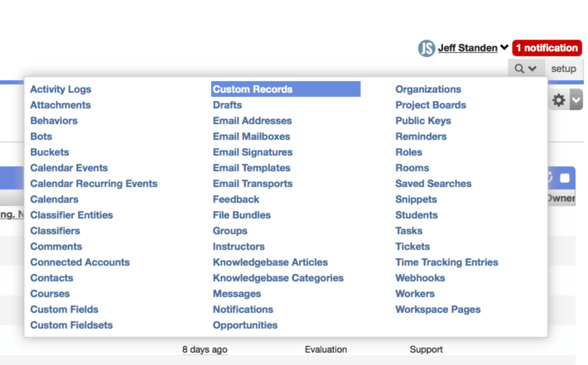This screenshot has height=365, width=588.
Task: Open the Jeff Standen user menu arrow
Action: [504, 48]
